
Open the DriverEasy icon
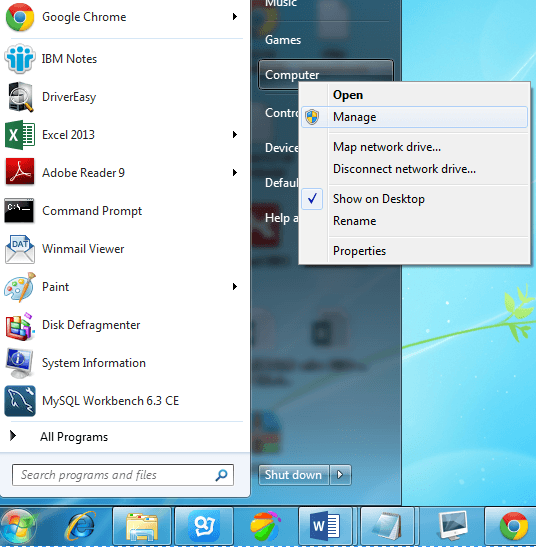(x=20, y=97)
